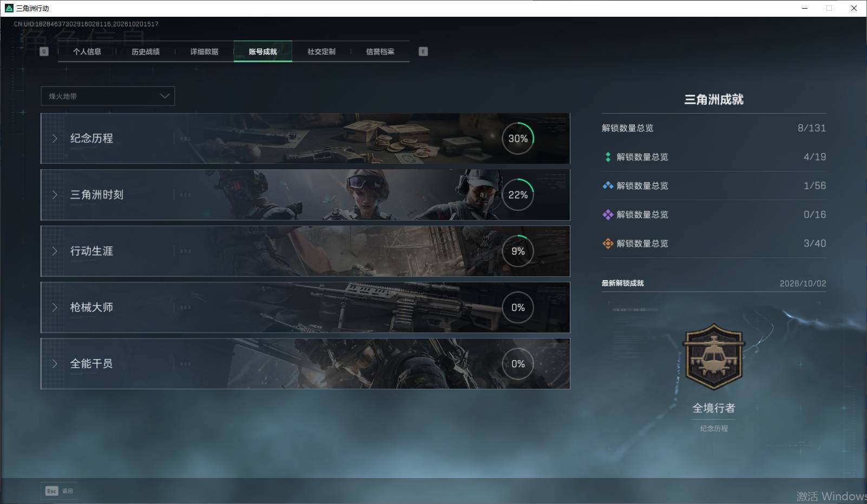Click the orange diamond rarity icon
The height and width of the screenshot is (504, 867).
click(608, 243)
